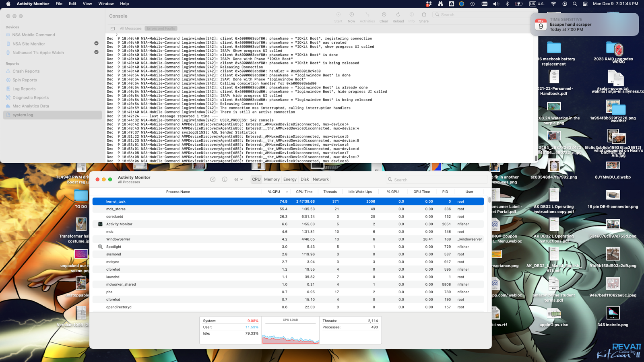644x362 pixels.
Task: Open Control Center in the menu bar
Action: [x=585, y=4]
